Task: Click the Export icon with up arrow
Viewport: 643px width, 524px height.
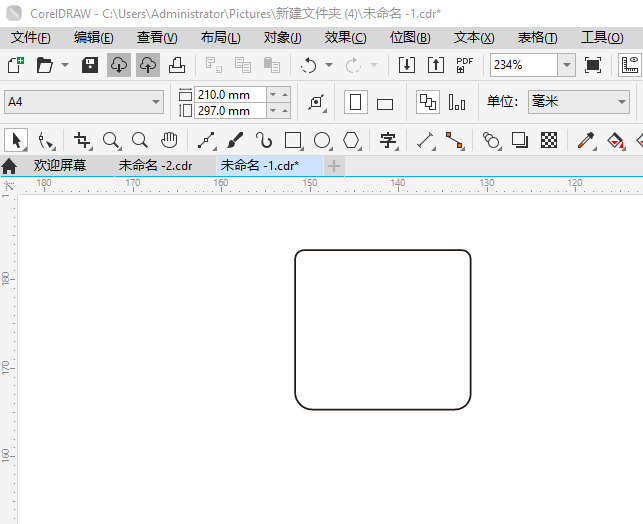Action: [436, 65]
